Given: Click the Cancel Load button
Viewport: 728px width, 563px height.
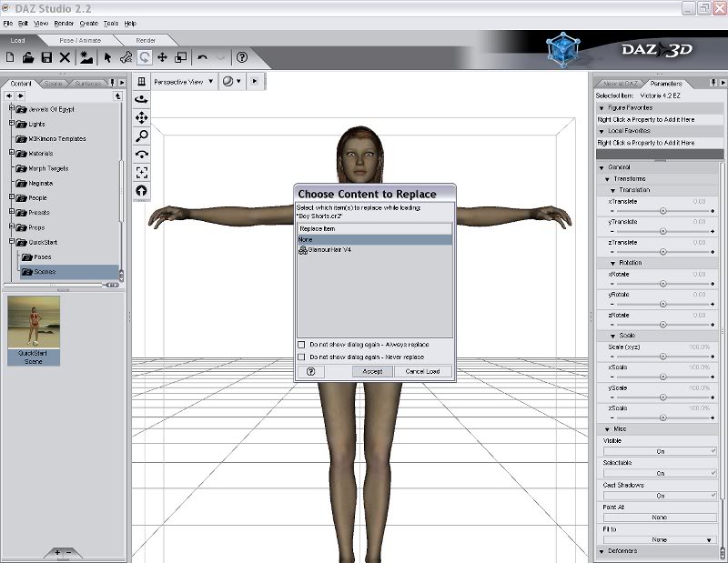Looking at the screenshot, I should (422, 371).
